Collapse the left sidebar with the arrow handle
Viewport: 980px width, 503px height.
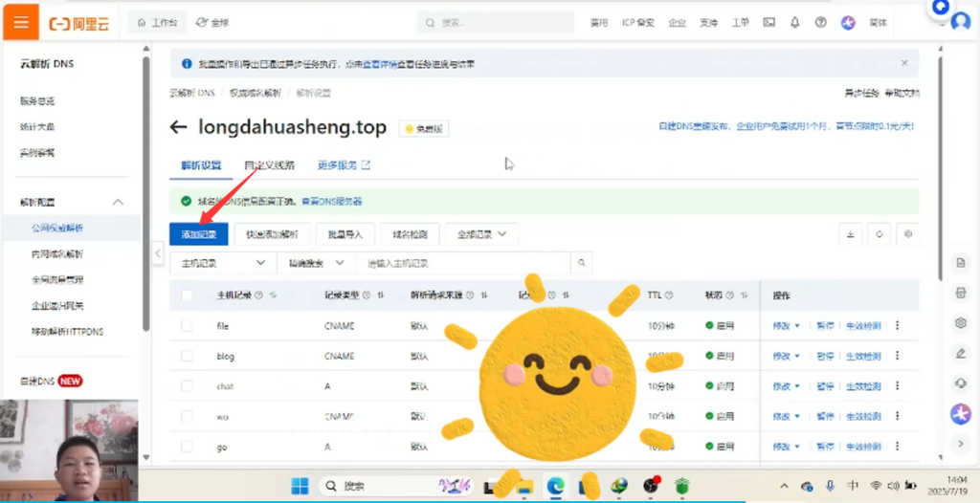click(158, 253)
